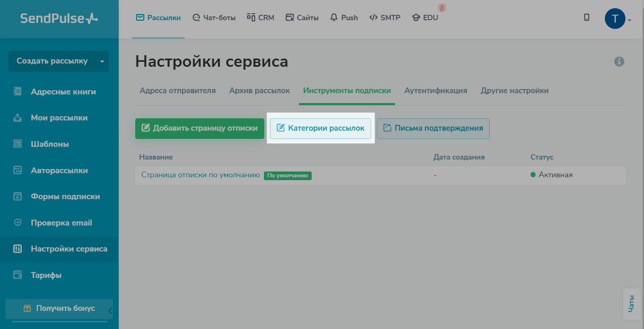Open Шаблоны section in the sidebar
This screenshot has height=329, width=644.
point(49,144)
